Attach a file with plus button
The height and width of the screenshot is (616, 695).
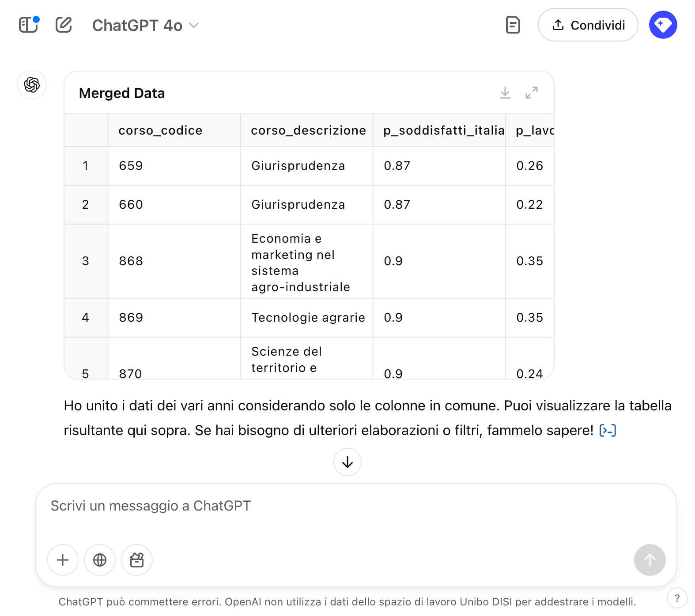63,560
